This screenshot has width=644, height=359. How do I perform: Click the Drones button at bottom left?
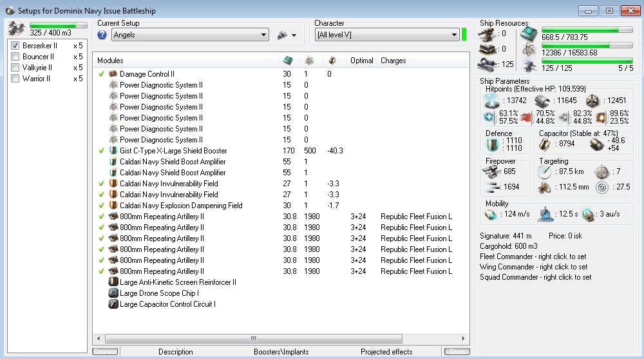pos(105,352)
